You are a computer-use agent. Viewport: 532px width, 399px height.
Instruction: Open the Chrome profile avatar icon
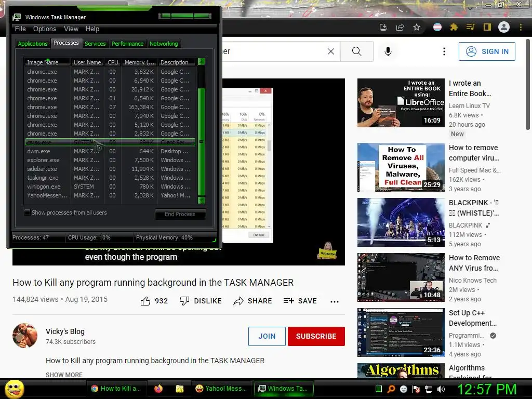[504, 27]
